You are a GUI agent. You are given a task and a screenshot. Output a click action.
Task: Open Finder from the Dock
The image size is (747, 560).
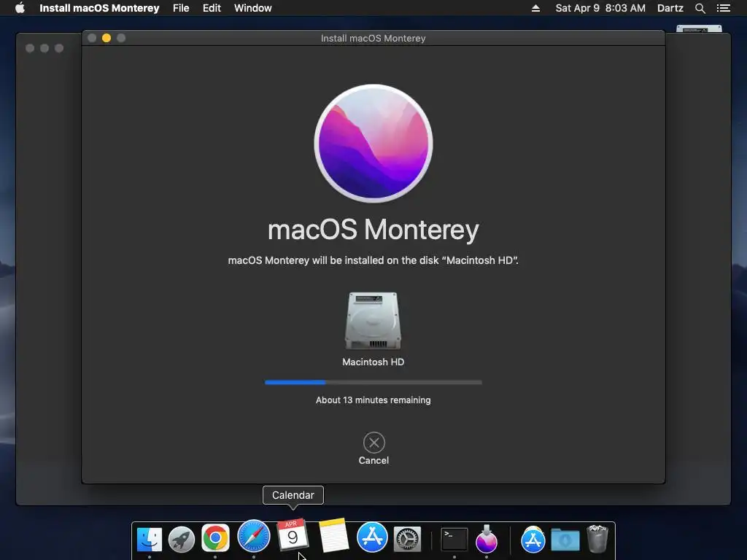click(x=149, y=539)
